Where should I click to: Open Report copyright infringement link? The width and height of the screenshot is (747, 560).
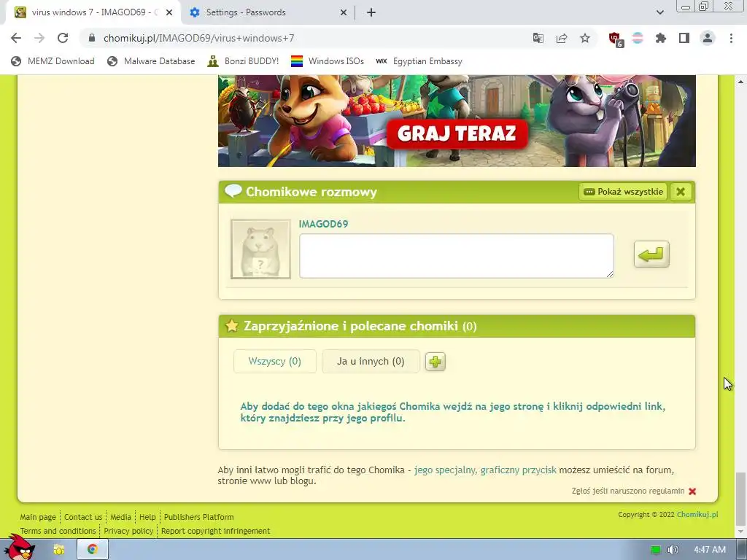tap(215, 531)
